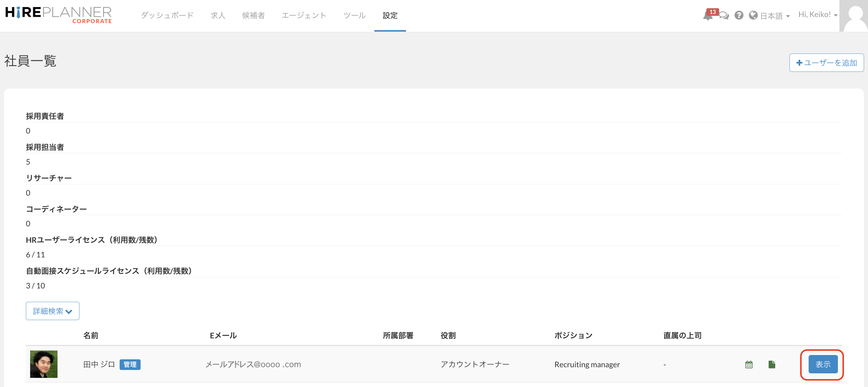The height and width of the screenshot is (387, 868).
Task: Switch to the ダッシュボード tab
Action: (x=167, y=15)
